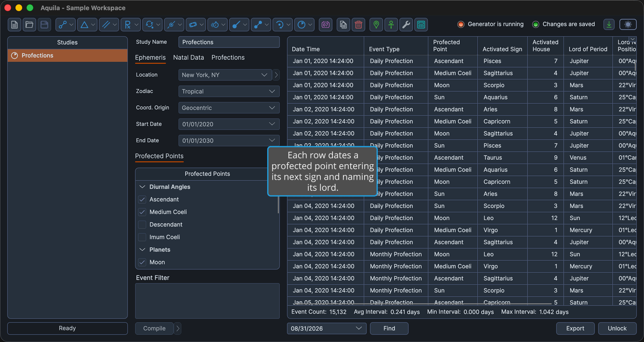This screenshot has width=644, height=342.
Task: Click the Study Name input field
Action: 229,42
